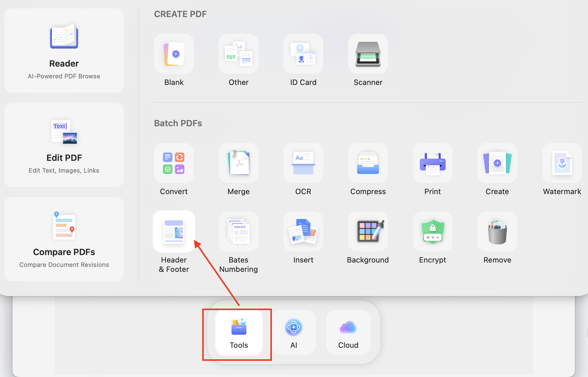The width and height of the screenshot is (588, 377).
Task: Select the Convert batch icon
Action: (x=174, y=163)
